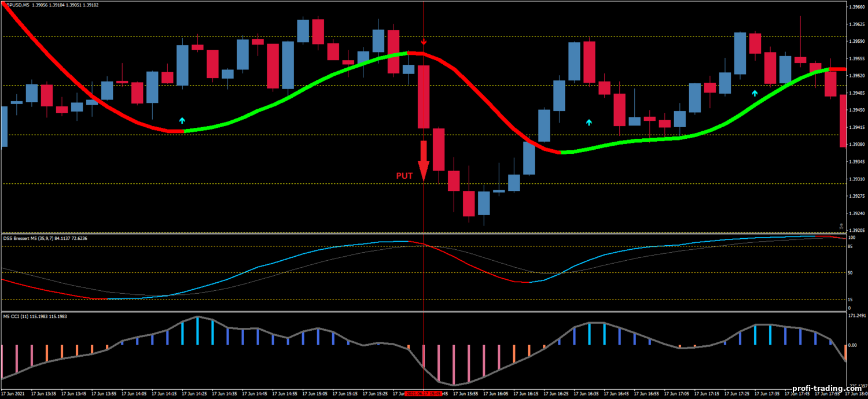Click the leftmost cyan up arrow signal
868x399 pixels.
pos(182,120)
